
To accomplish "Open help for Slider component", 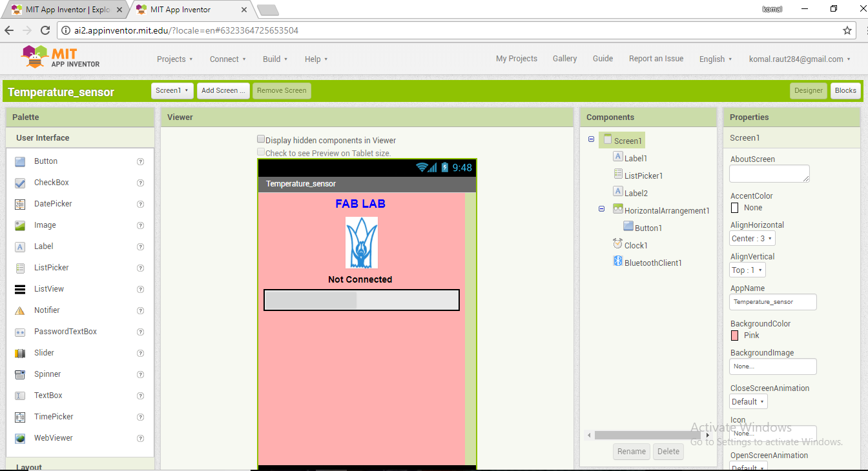I will pos(140,354).
